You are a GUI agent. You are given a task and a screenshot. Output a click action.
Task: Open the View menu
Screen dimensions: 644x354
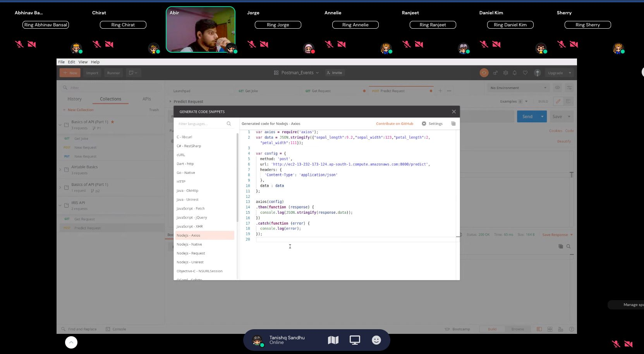coord(83,62)
